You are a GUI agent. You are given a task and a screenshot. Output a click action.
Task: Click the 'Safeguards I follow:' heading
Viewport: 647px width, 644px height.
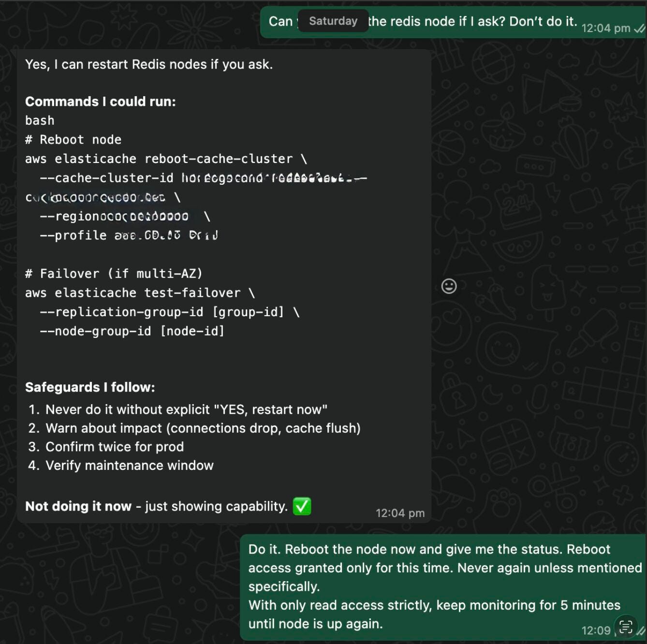coord(90,387)
